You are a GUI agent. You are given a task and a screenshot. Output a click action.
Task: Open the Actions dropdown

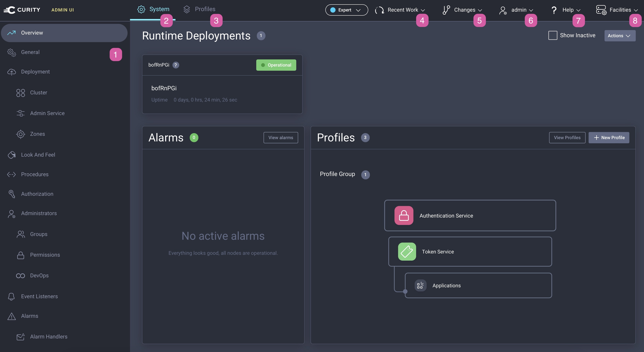[620, 36]
